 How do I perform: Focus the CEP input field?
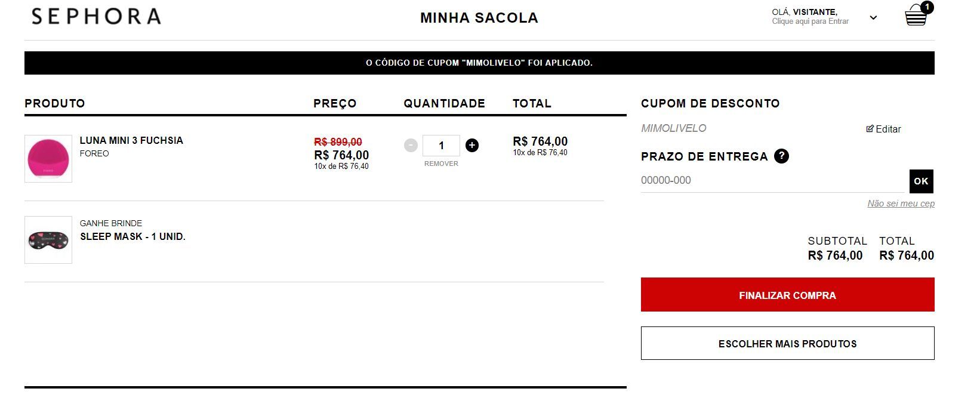[774, 180]
